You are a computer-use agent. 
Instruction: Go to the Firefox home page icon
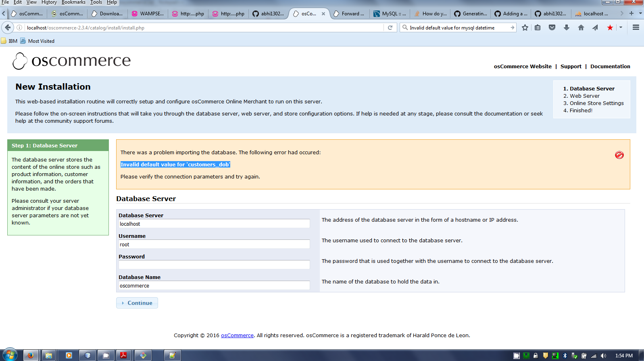pyautogui.click(x=581, y=27)
